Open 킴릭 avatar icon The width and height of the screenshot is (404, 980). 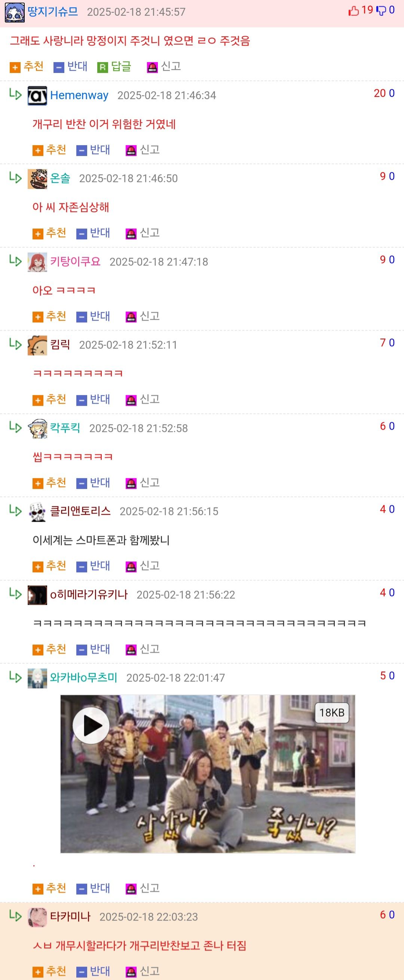click(37, 346)
